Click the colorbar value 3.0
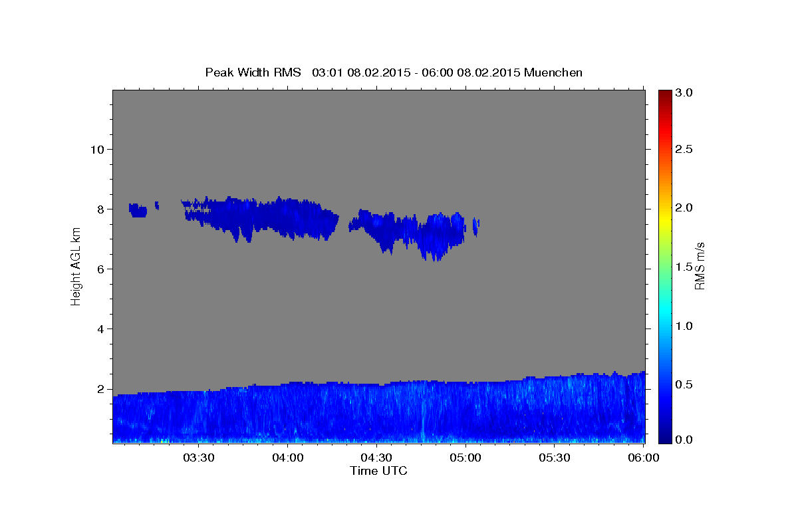798x532 pixels. tap(684, 93)
